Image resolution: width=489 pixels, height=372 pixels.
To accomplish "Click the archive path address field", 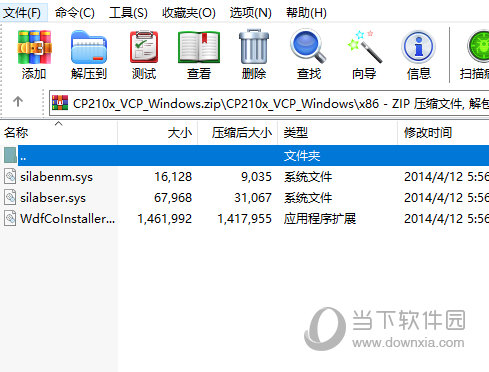I will [269, 103].
